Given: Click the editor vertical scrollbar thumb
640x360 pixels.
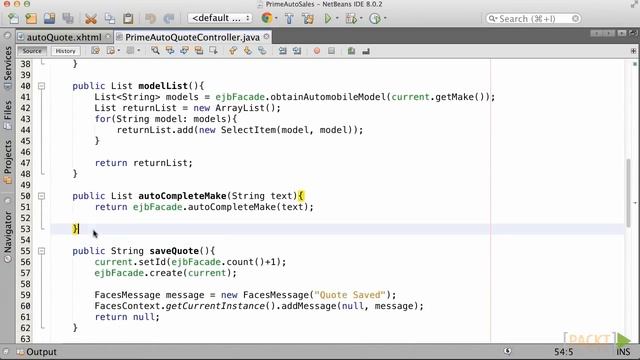Looking at the screenshot, I should click(x=628, y=192).
